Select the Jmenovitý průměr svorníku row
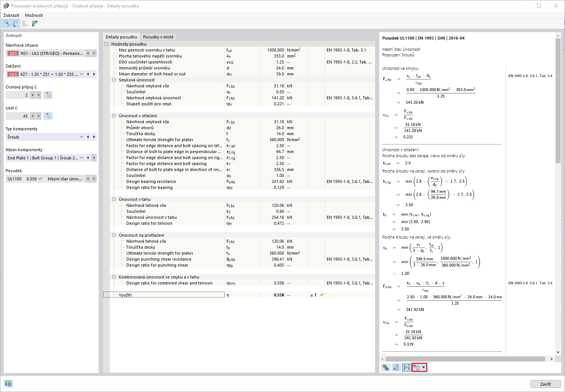This screenshot has height=392, width=565. [239, 68]
